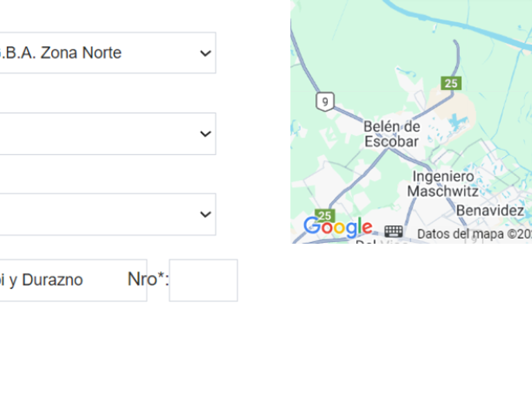
Task: Click the blue lake beside the beige map area
Action: (x=457, y=123)
